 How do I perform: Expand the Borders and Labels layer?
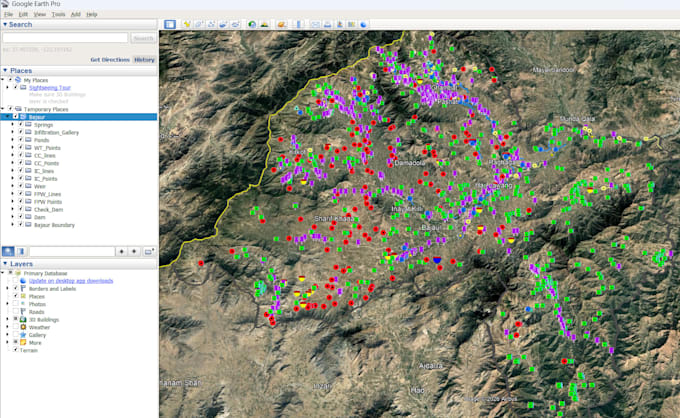tap(7, 288)
